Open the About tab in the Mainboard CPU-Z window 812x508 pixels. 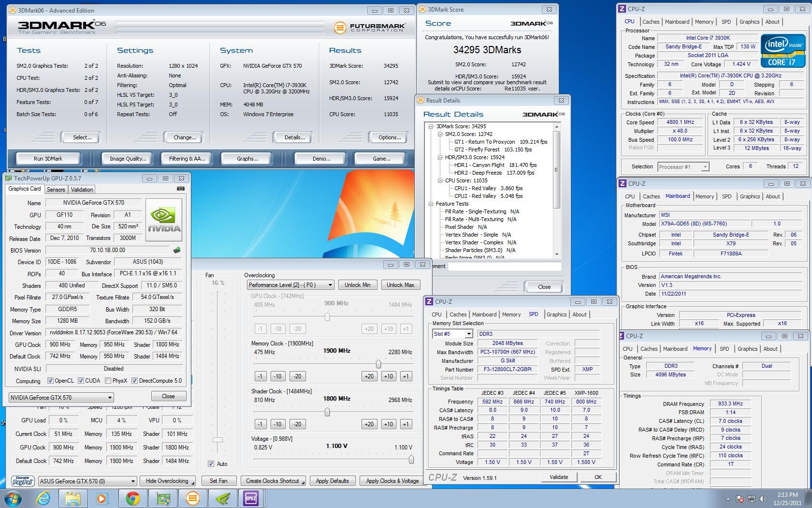773,196
